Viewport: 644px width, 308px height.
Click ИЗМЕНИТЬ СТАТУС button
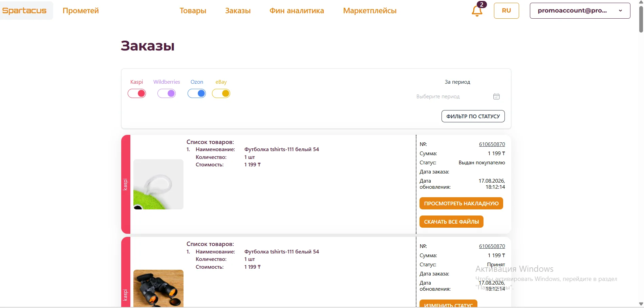pos(448,304)
